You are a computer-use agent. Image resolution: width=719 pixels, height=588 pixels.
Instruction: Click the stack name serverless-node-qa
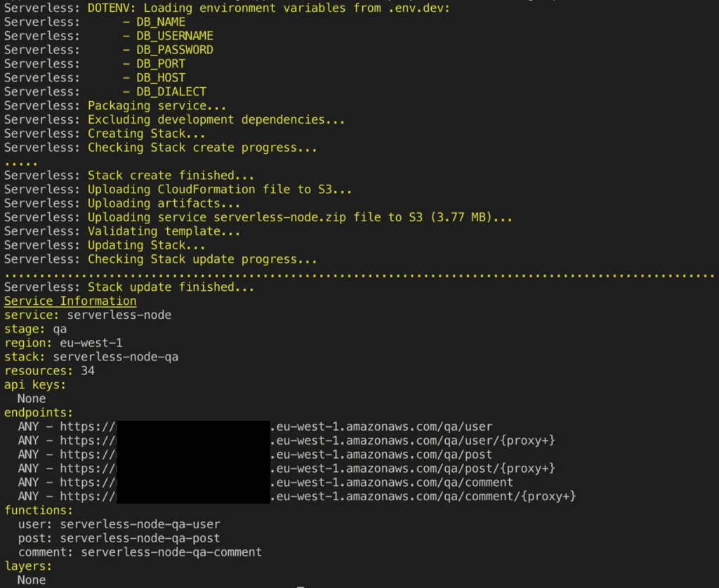[115, 357]
